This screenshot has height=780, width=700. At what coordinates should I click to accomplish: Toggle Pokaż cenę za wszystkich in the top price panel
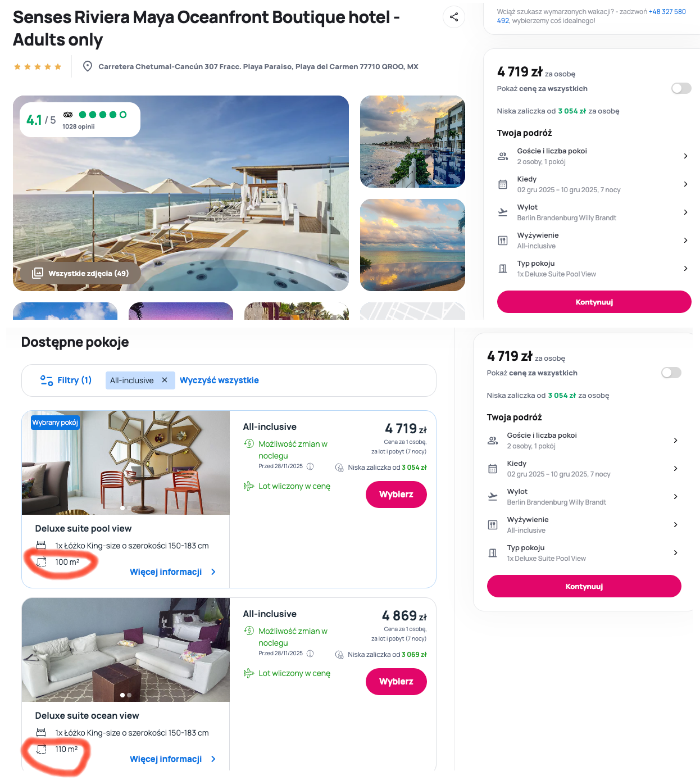tap(681, 88)
